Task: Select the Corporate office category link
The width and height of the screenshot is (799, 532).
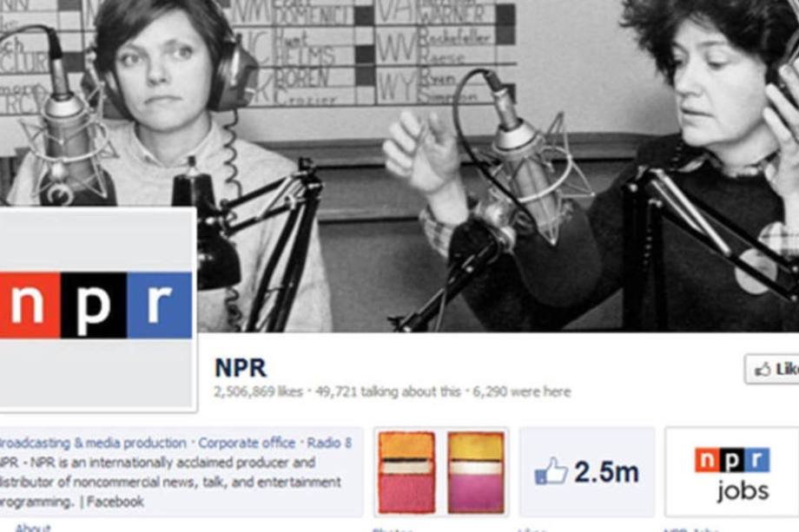Action: (x=247, y=443)
